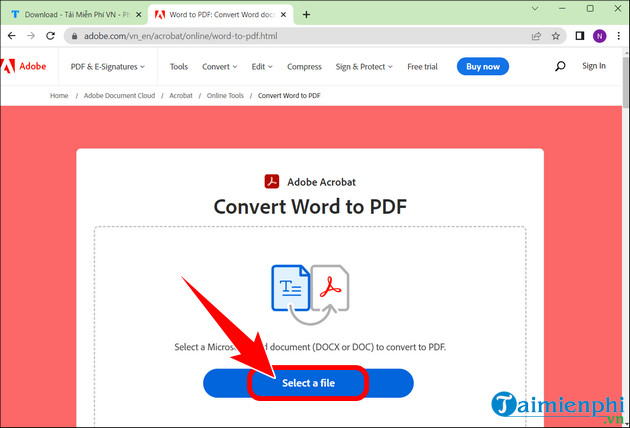Click Free trial in navigation
This screenshot has height=428, width=630.
(422, 67)
